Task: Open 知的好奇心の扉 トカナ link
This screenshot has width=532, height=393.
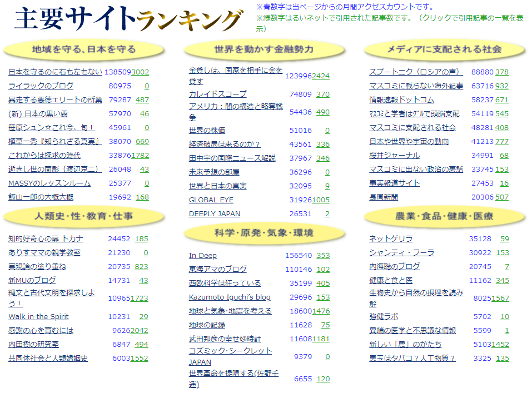Action: [x=46, y=239]
